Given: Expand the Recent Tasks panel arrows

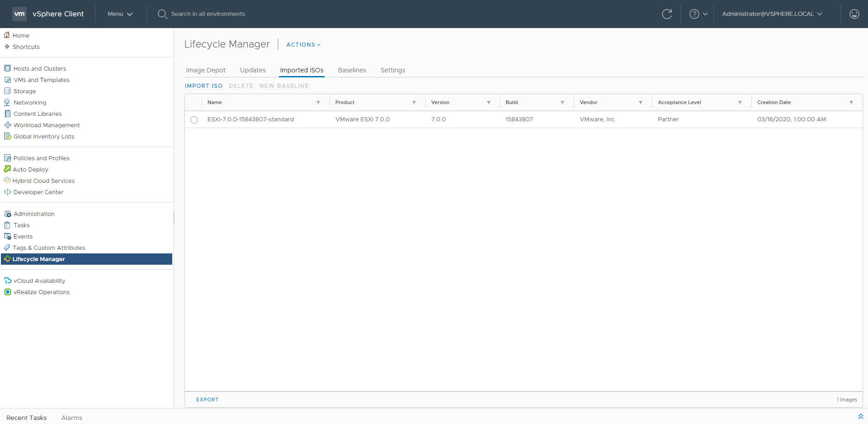Looking at the screenshot, I should tap(860, 417).
